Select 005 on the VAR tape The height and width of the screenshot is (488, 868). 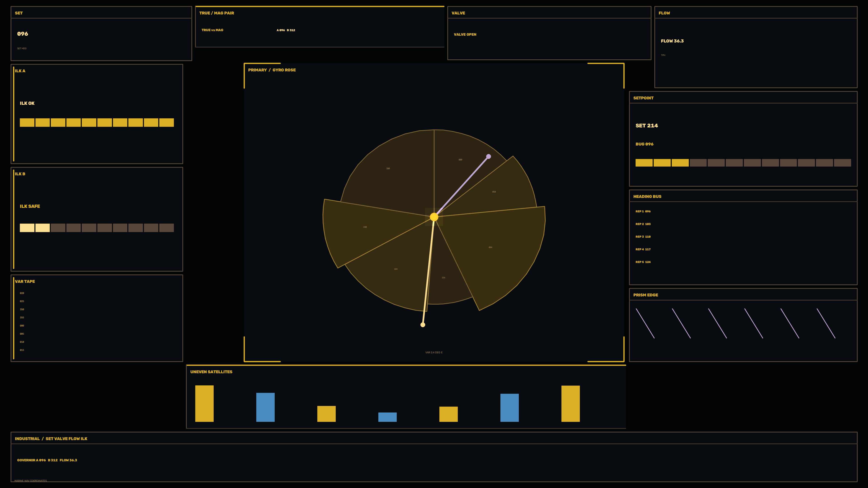click(22, 334)
